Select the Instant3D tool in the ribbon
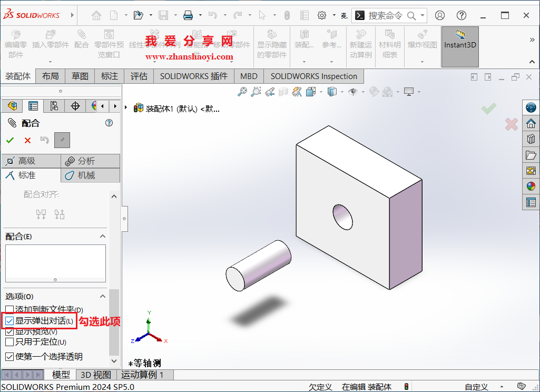 point(459,46)
